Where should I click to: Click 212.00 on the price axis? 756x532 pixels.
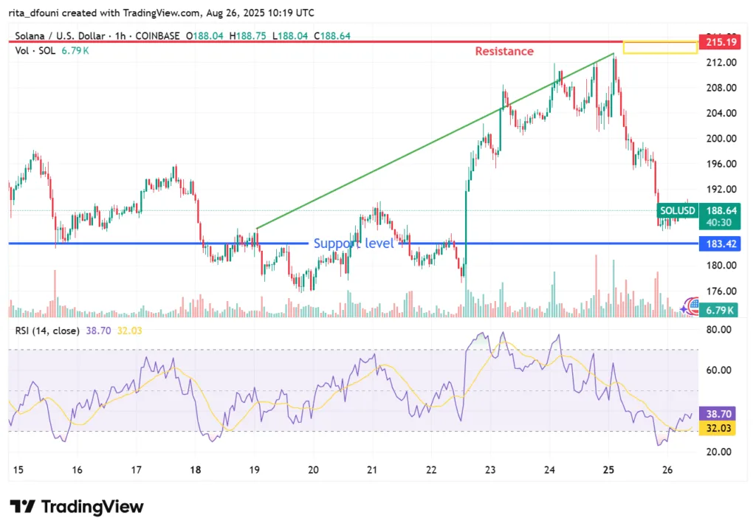coord(721,62)
